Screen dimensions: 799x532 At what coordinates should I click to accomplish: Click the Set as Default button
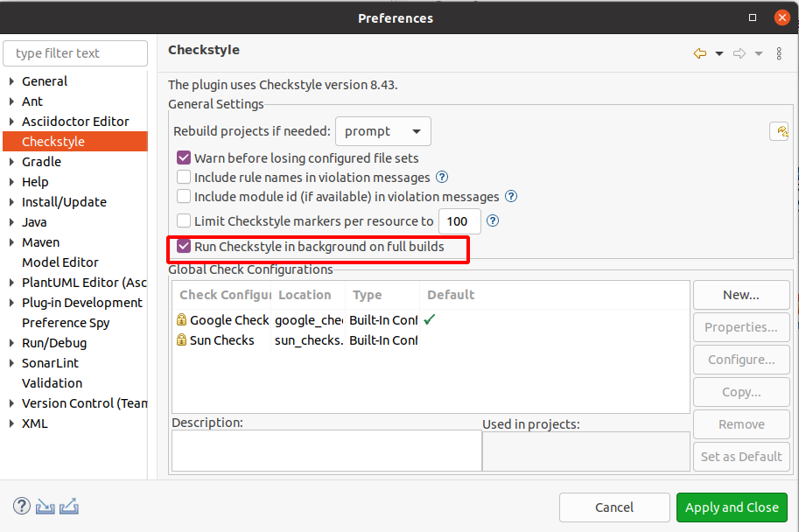(x=741, y=457)
